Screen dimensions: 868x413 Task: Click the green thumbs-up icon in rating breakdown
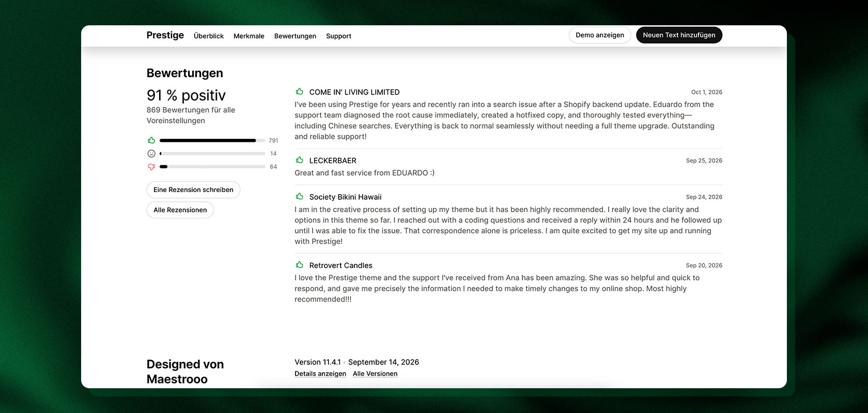pyautogui.click(x=151, y=140)
